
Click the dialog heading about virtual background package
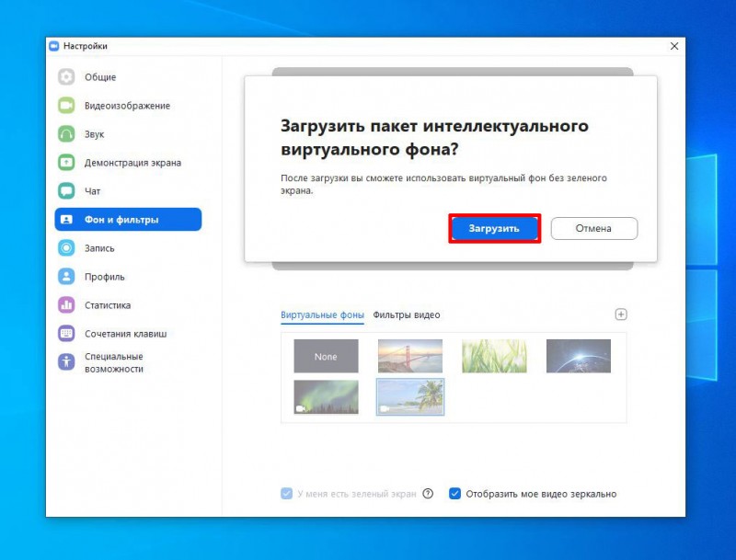[434, 137]
